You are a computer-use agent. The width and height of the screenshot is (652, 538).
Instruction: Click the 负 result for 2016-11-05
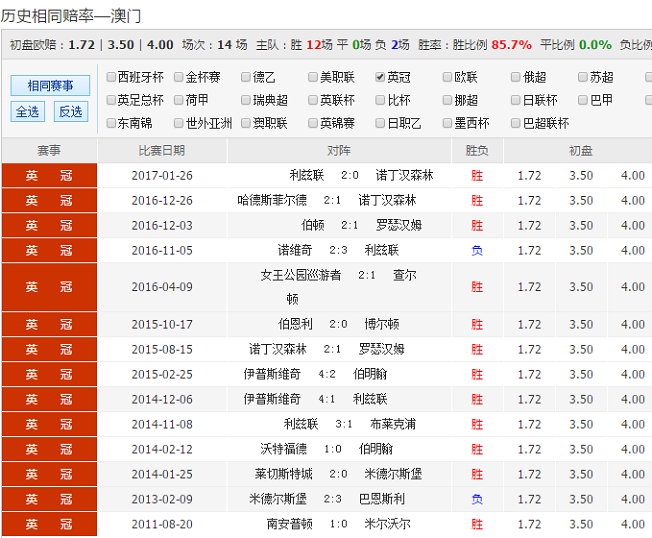(477, 250)
